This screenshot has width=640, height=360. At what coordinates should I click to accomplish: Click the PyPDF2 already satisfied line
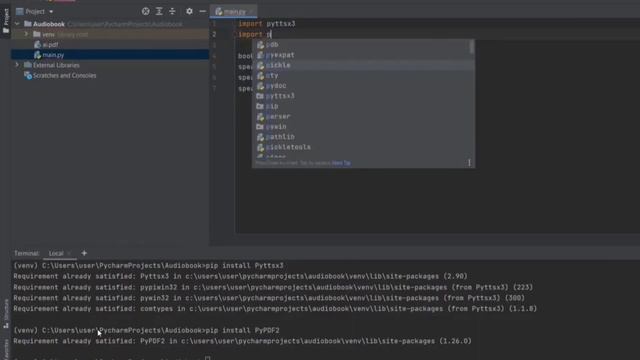pos(242,341)
